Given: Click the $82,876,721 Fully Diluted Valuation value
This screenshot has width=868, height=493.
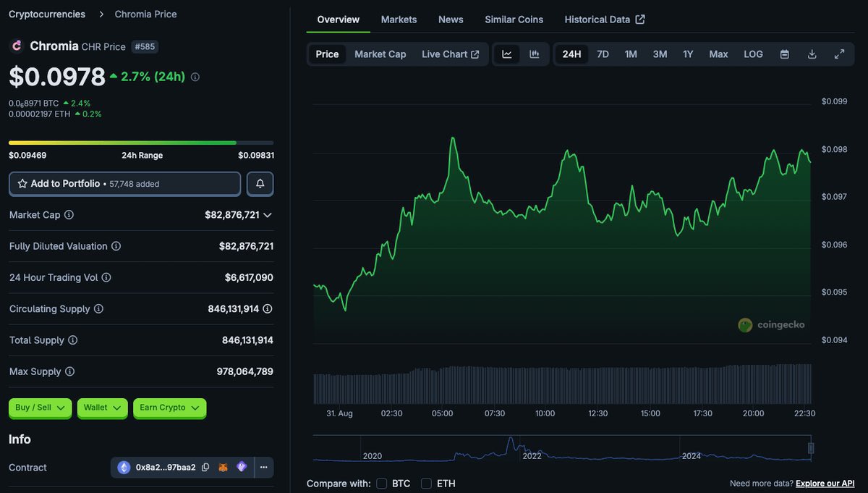Looking at the screenshot, I should pos(247,246).
